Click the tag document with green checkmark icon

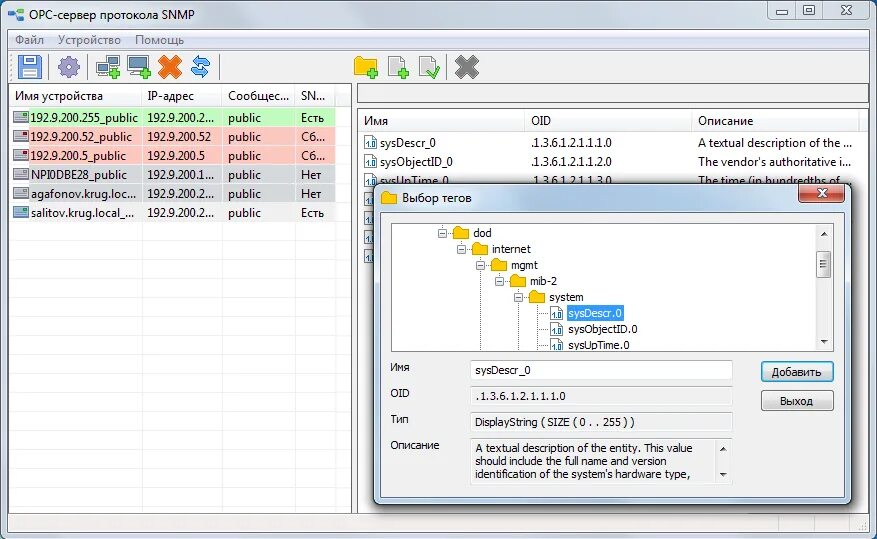[x=430, y=67]
